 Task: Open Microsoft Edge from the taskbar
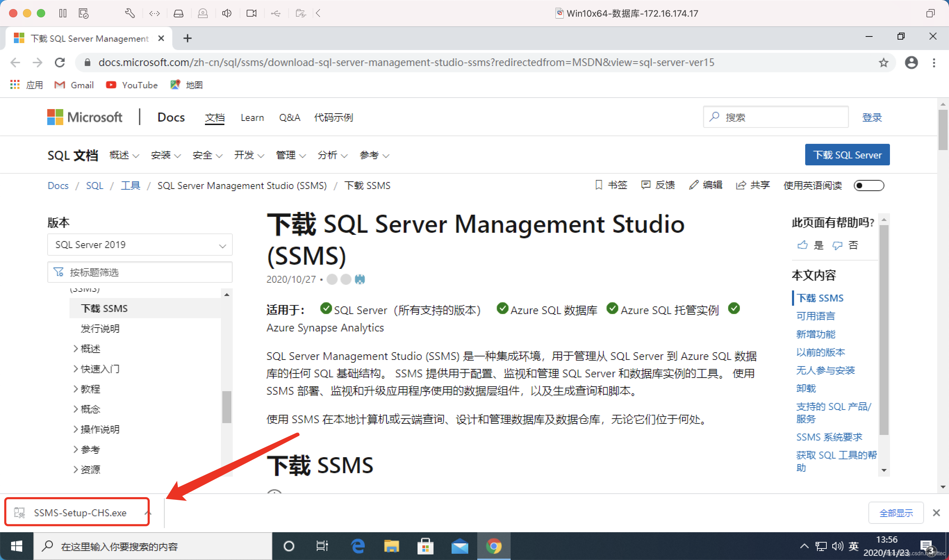pos(357,546)
